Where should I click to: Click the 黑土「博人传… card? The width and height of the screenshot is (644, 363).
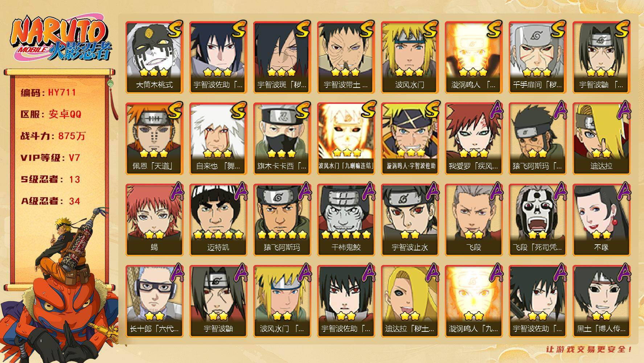[602, 301]
